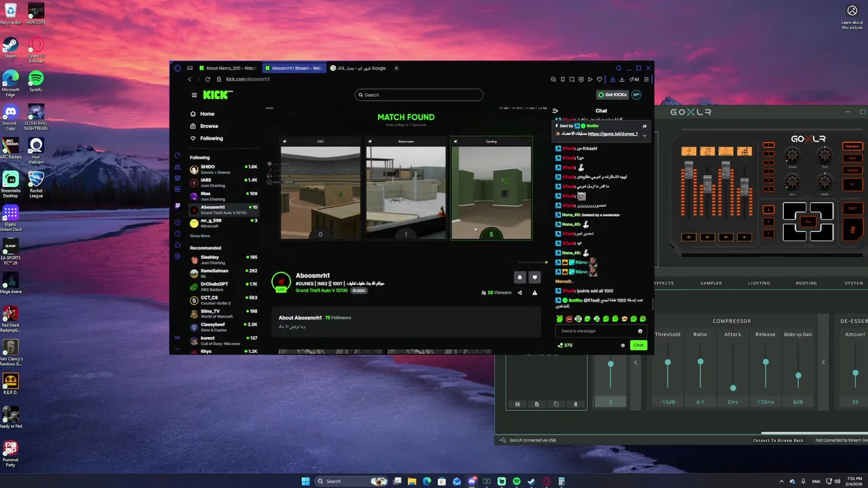Click the zoom-out magnifier in browser toolbar
The height and width of the screenshot is (488, 868).
pos(553,79)
